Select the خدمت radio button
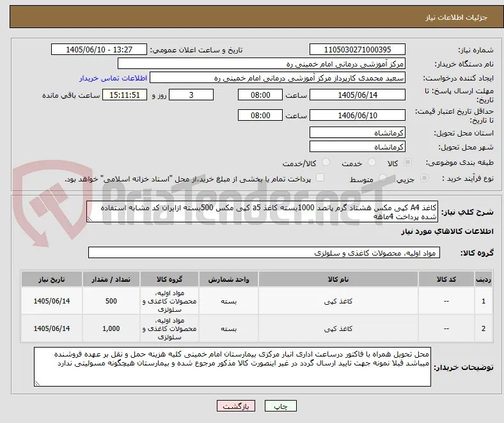Viewport: 504px width, 423px height. coord(372,162)
